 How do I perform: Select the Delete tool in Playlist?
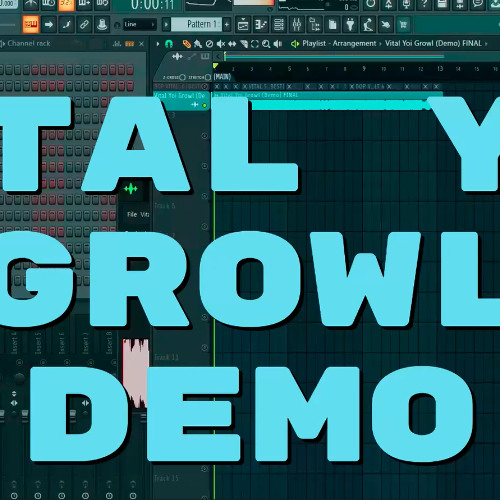point(209,44)
